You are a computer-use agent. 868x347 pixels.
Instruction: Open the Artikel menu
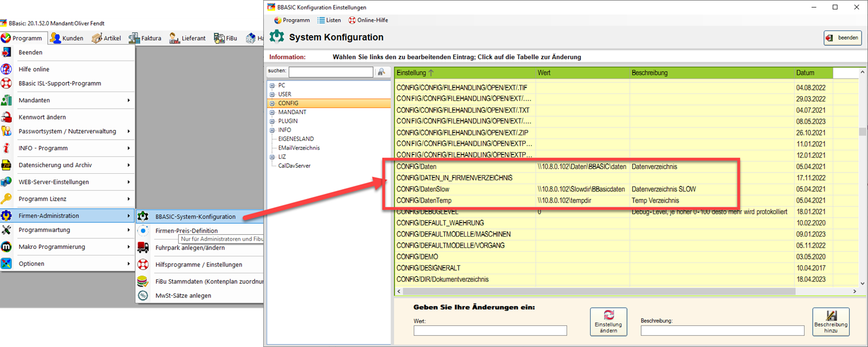click(x=106, y=38)
